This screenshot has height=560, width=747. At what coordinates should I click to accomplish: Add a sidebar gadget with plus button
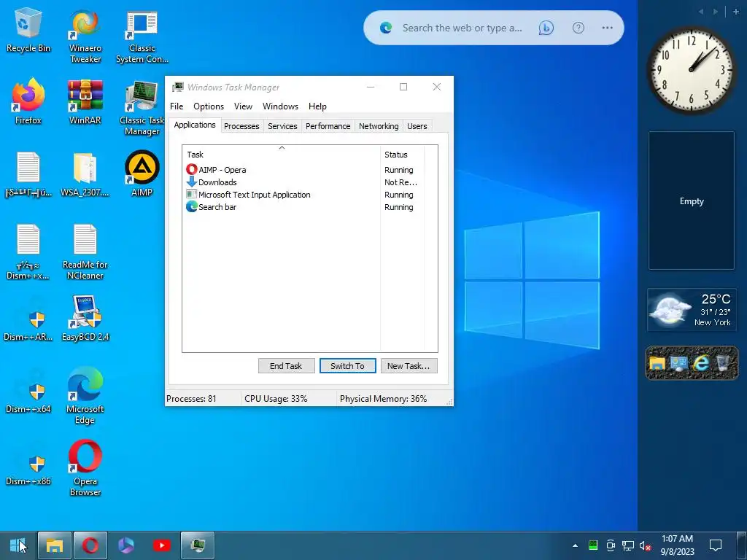[735, 12]
